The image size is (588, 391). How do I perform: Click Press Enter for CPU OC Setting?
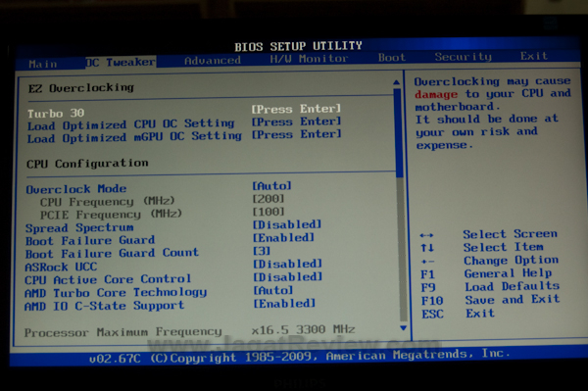(296, 122)
